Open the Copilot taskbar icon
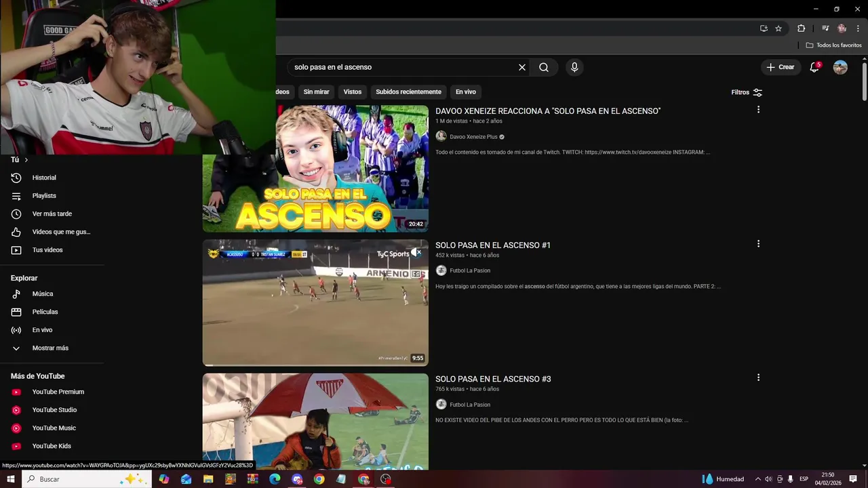868x488 pixels. [x=164, y=479]
